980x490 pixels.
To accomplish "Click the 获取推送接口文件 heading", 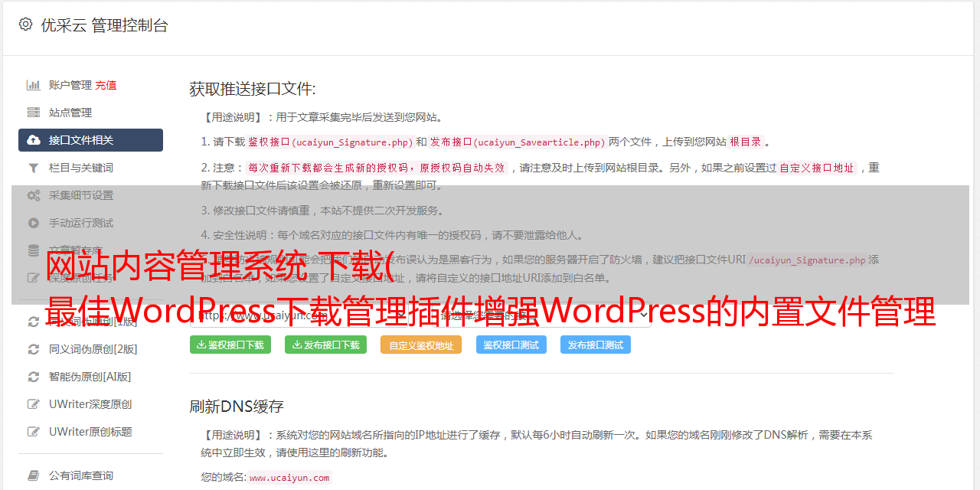I will tap(253, 89).
